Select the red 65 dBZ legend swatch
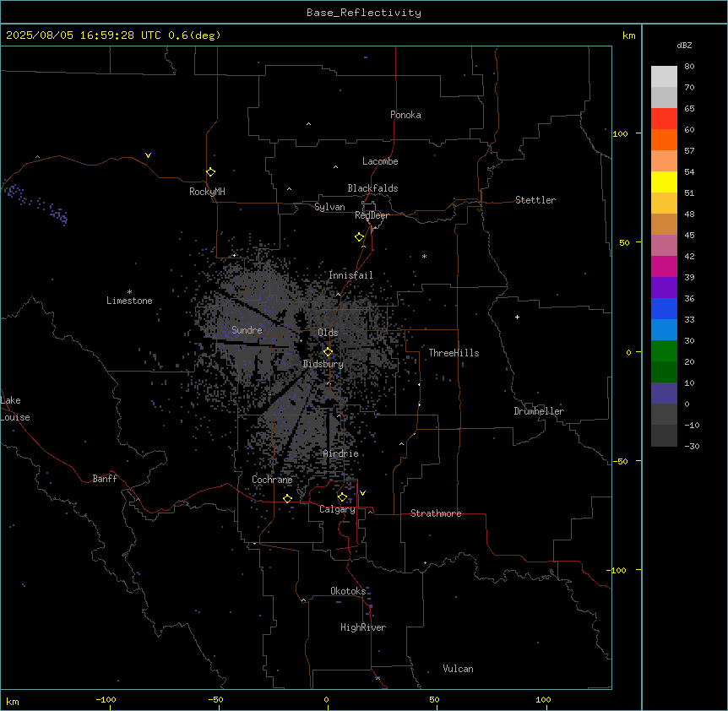 664,118
